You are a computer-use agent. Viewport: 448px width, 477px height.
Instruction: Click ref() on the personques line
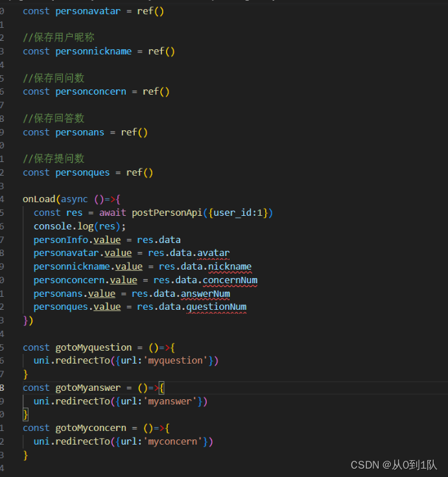(139, 172)
